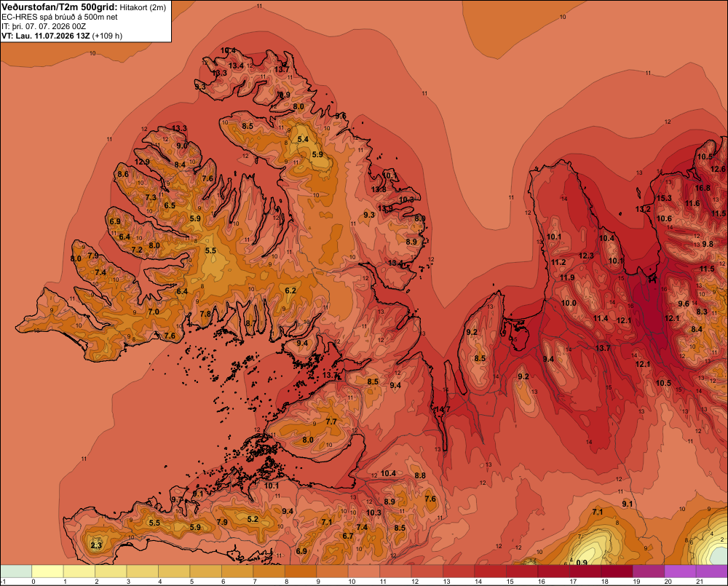Select the 16.8 temperature reading

click(703, 188)
